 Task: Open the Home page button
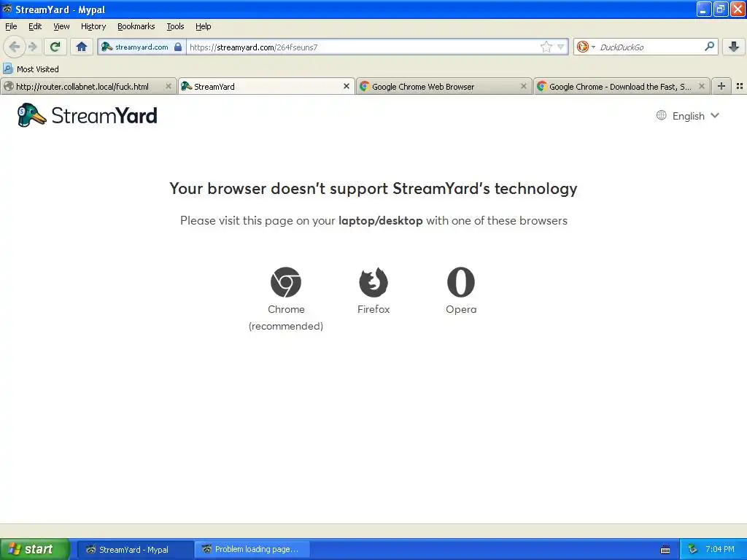[x=82, y=47]
